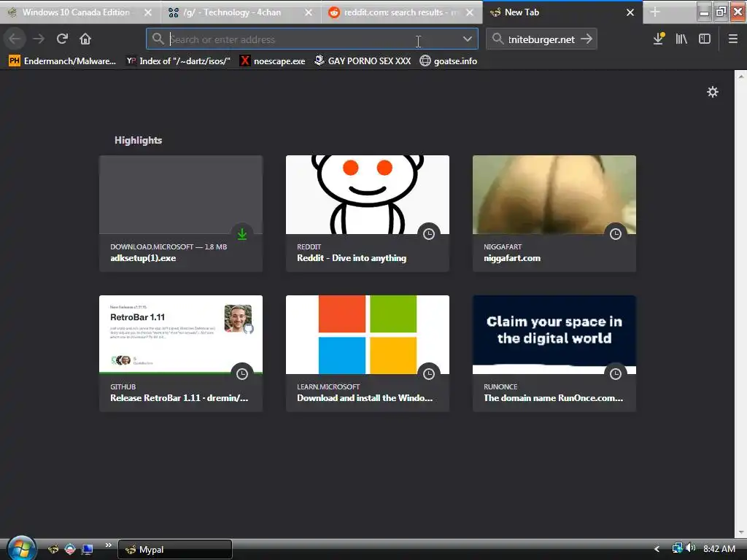747x560 pixels.
Task: Click the search box containing tniteburger.net
Action: (541, 39)
